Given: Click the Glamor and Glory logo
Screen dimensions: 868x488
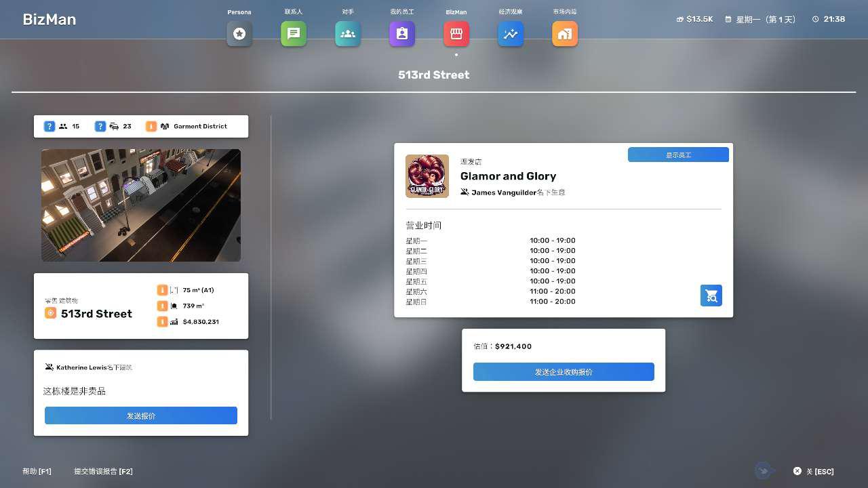Looking at the screenshot, I should (x=427, y=176).
